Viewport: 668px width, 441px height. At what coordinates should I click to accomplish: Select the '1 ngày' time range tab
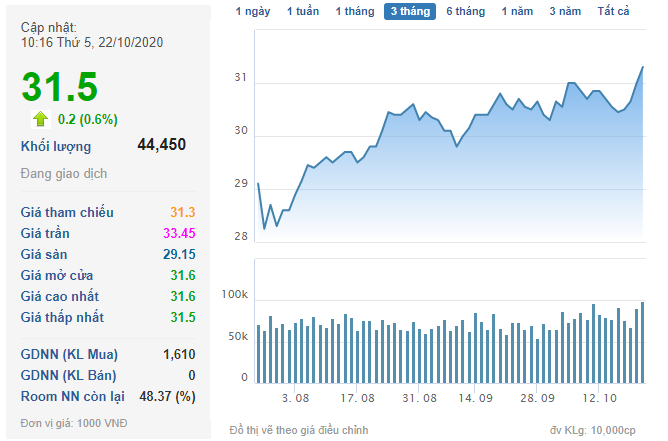coord(252,12)
